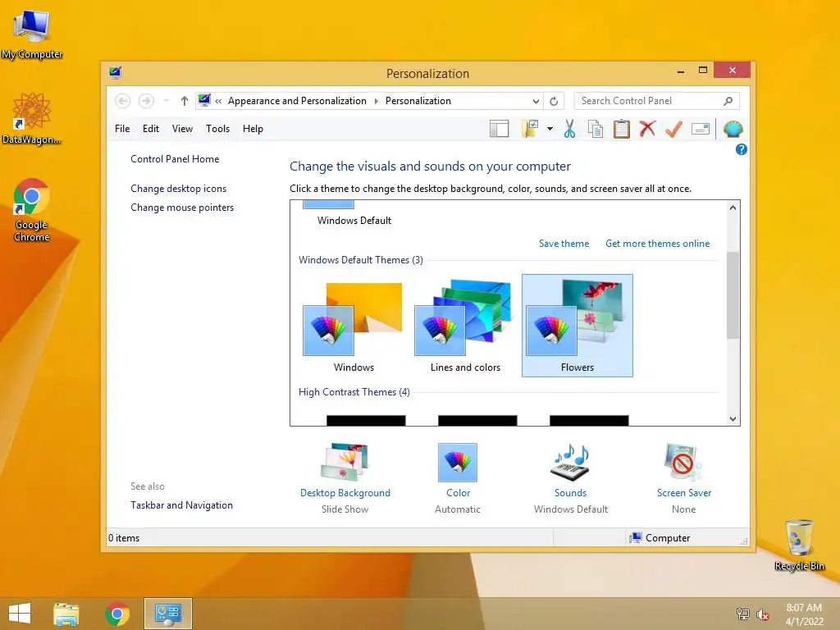The height and width of the screenshot is (630, 840).
Task: Click the Back navigation arrow
Action: point(122,101)
